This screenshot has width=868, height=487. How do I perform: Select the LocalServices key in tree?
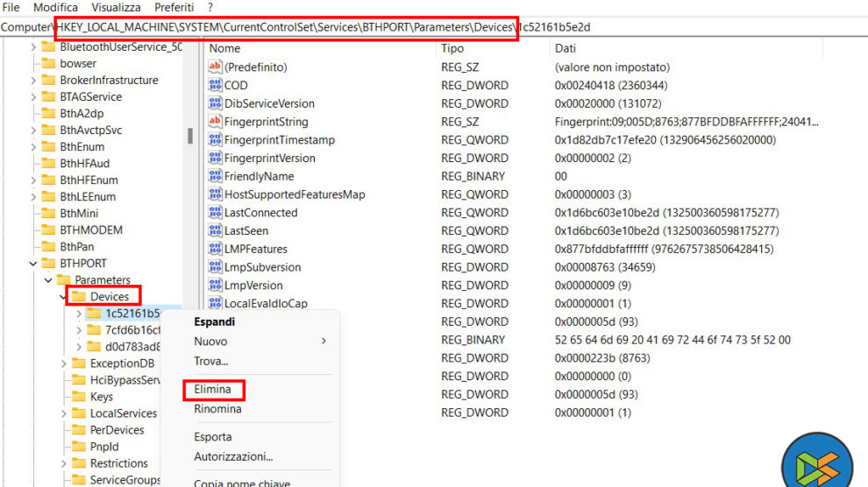pos(124,413)
